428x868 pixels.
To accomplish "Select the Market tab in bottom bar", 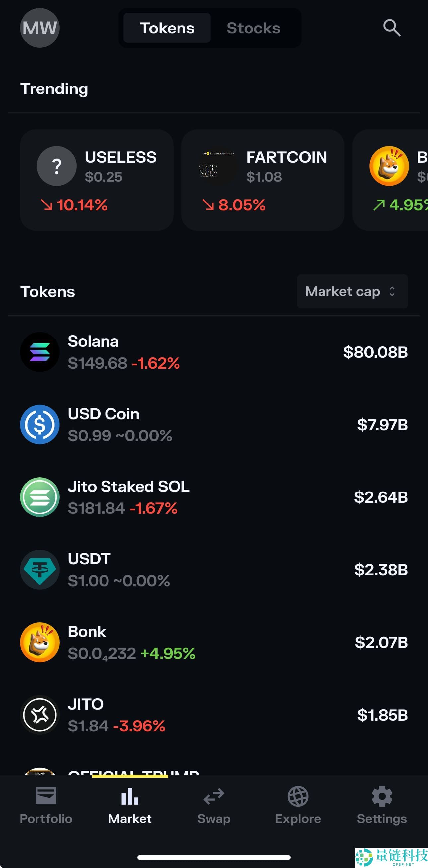I will click(130, 804).
